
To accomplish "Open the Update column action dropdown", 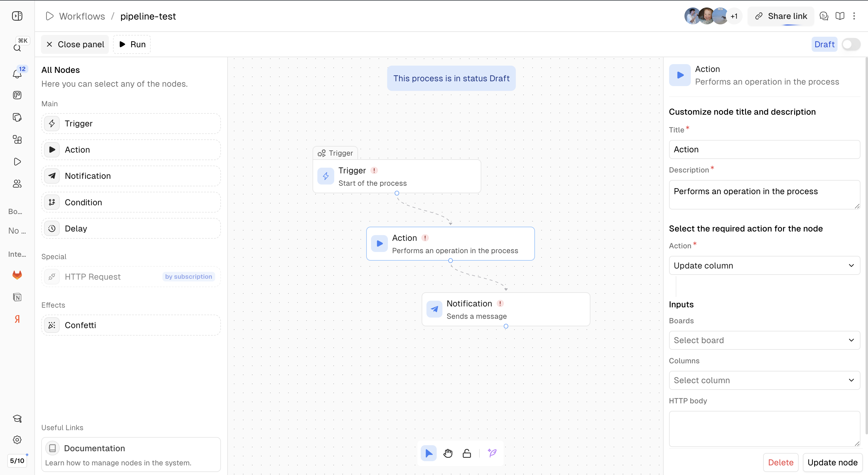I will 764,265.
